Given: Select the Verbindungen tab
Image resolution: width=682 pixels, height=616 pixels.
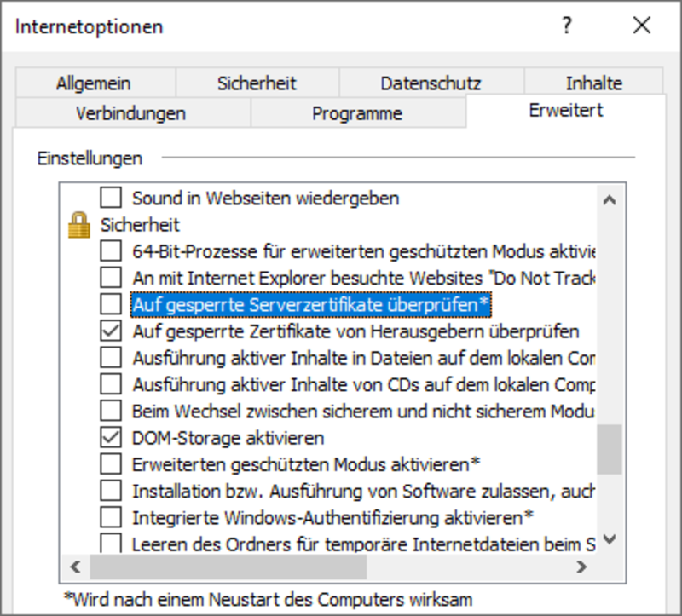Looking at the screenshot, I should (130, 112).
